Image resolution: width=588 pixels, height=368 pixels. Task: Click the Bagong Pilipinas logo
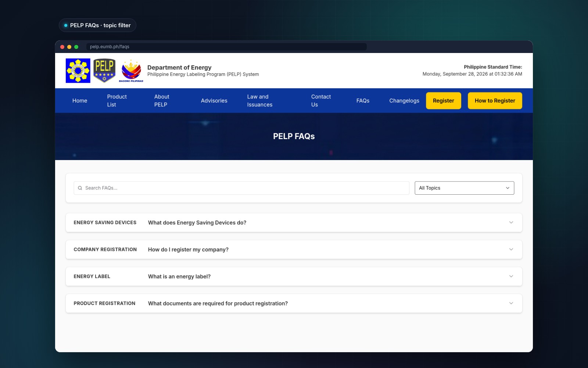[x=131, y=71]
